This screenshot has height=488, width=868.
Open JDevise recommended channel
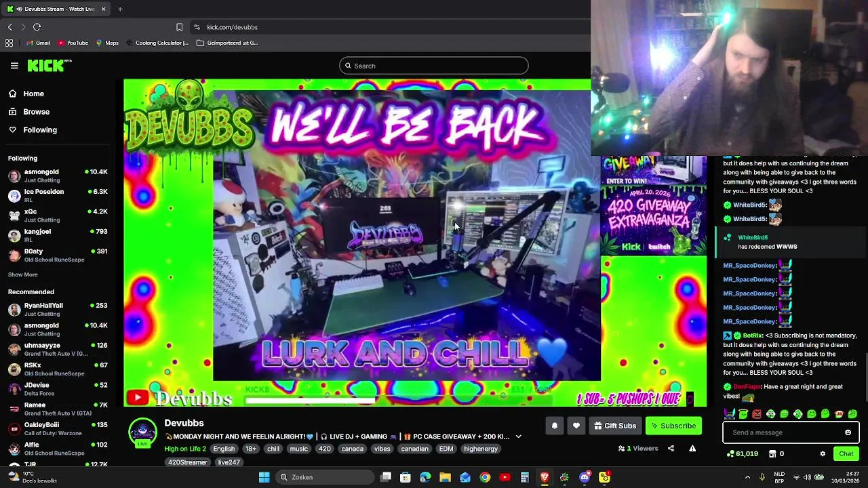pyautogui.click(x=58, y=389)
